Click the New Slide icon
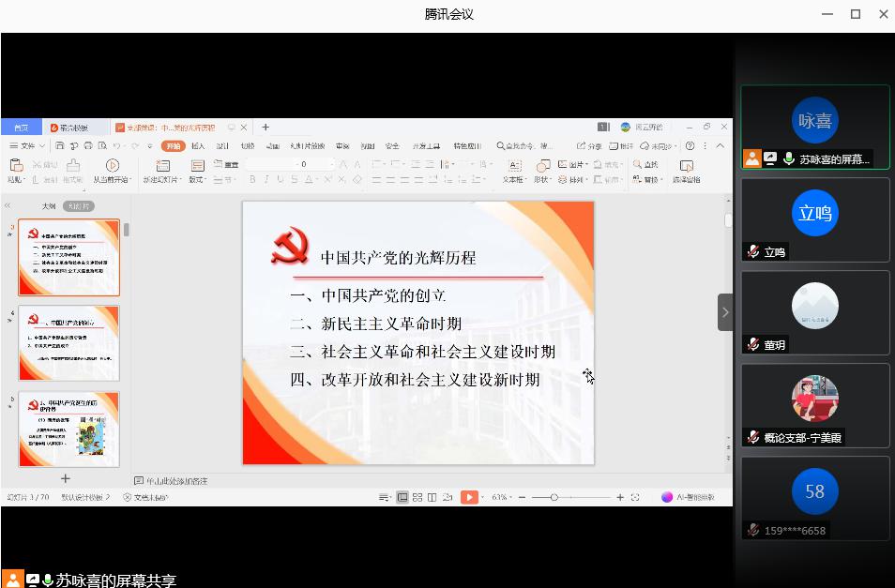 pos(162,166)
